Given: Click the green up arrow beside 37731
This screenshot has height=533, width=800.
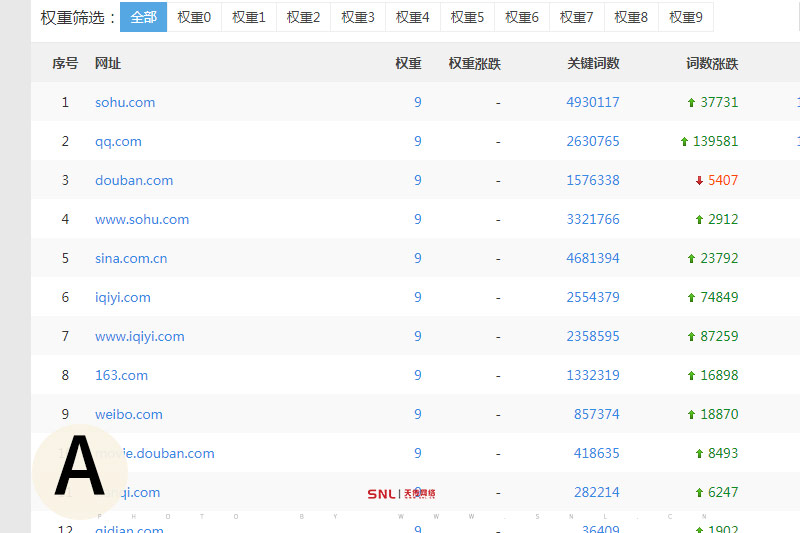Looking at the screenshot, I should 691,103.
